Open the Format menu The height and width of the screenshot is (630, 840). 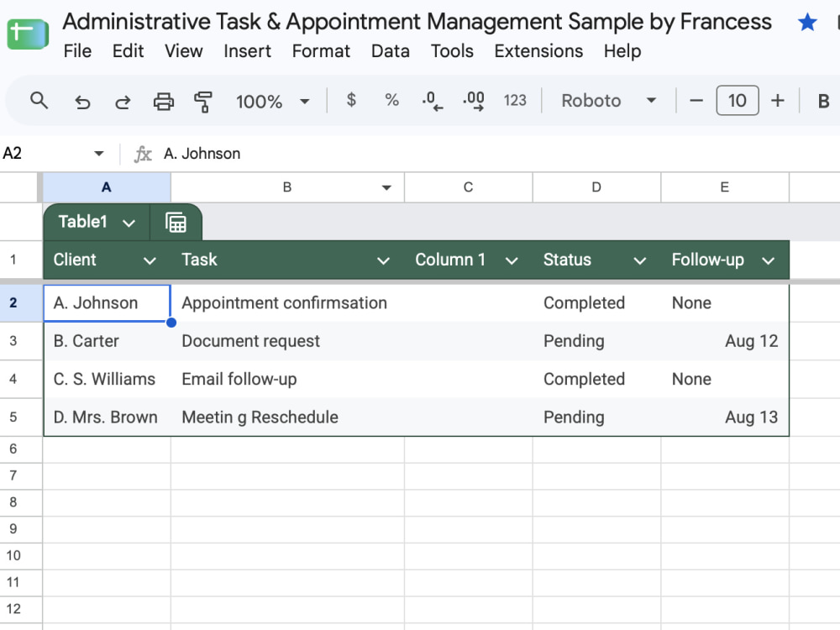pos(321,51)
